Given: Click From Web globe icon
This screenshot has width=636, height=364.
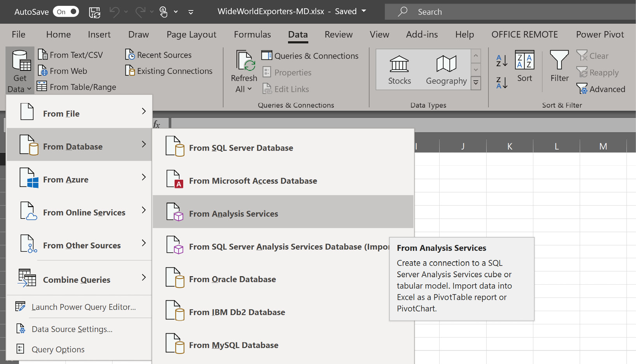Looking at the screenshot, I should pyautogui.click(x=43, y=71).
